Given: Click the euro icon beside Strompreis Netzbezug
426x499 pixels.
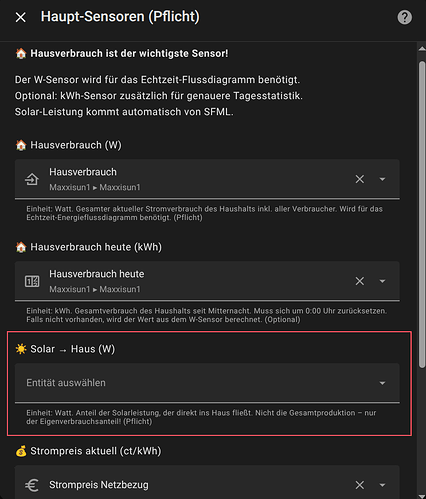Looking at the screenshot, I should 32,485.
